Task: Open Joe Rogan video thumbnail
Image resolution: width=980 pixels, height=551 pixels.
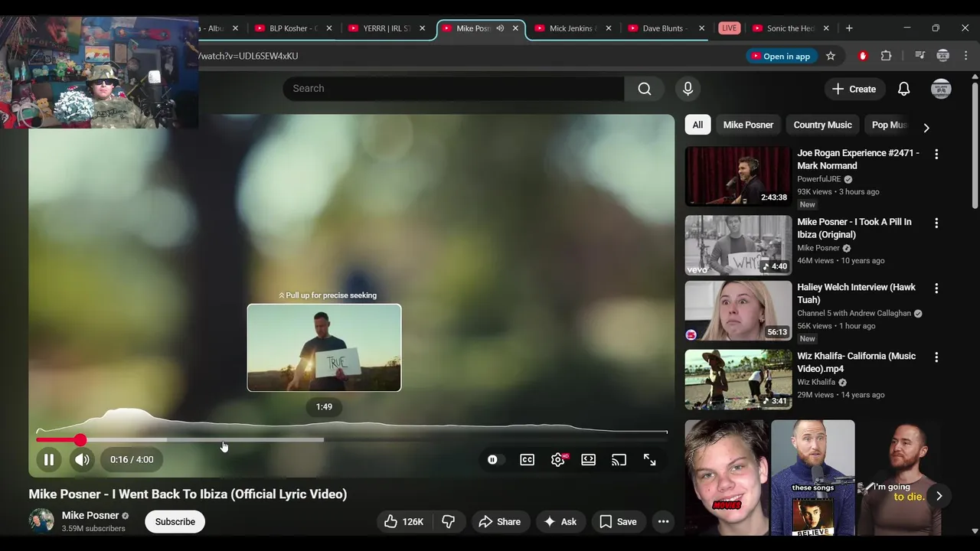Action: tap(738, 176)
